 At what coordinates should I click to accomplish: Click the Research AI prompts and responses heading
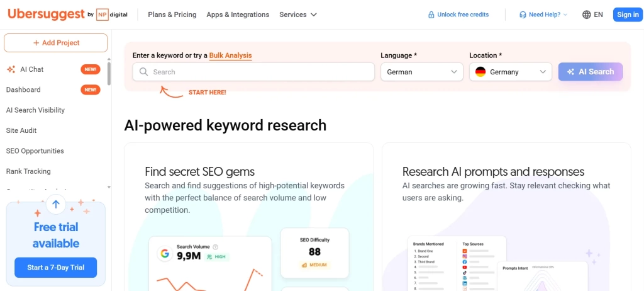point(493,171)
